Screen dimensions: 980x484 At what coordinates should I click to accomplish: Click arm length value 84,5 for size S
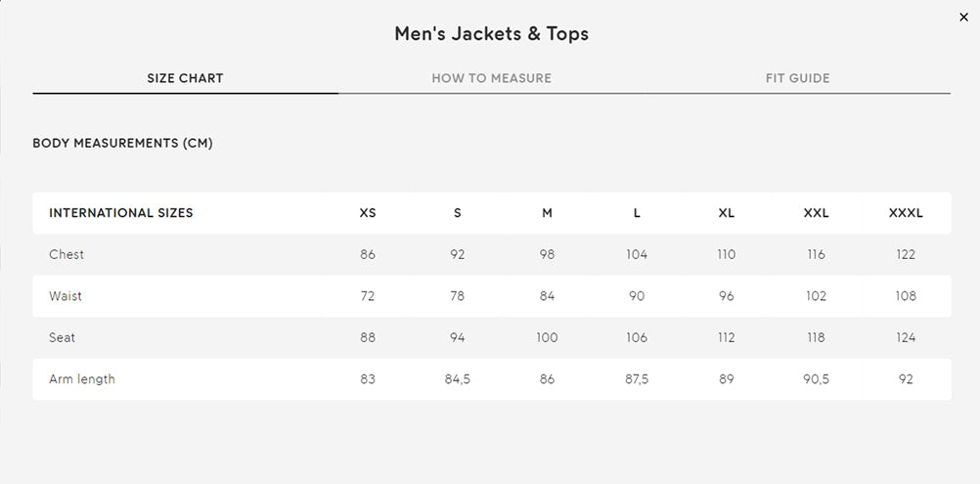pos(458,379)
